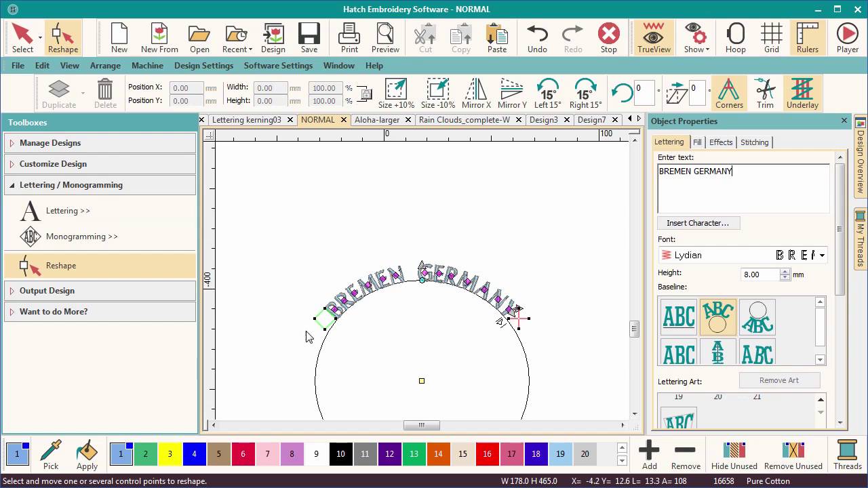This screenshot has width=868, height=488.
Task: Switch to the Aloha-larger tab
Action: click(377, 120)
